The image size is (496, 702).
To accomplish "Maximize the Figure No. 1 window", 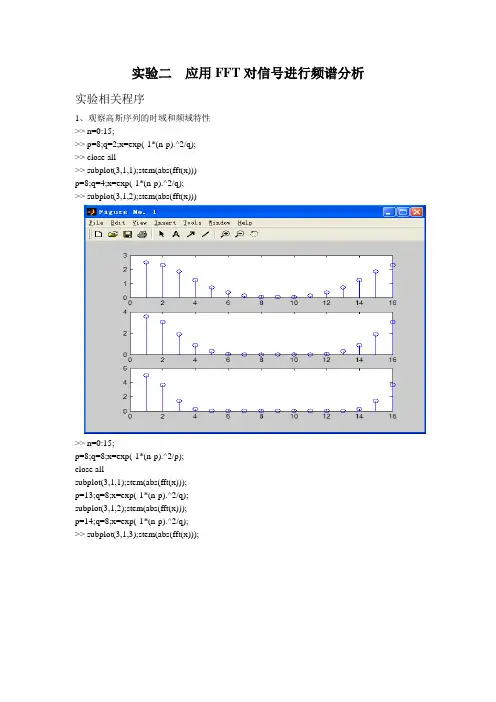I will click(402, 212).
